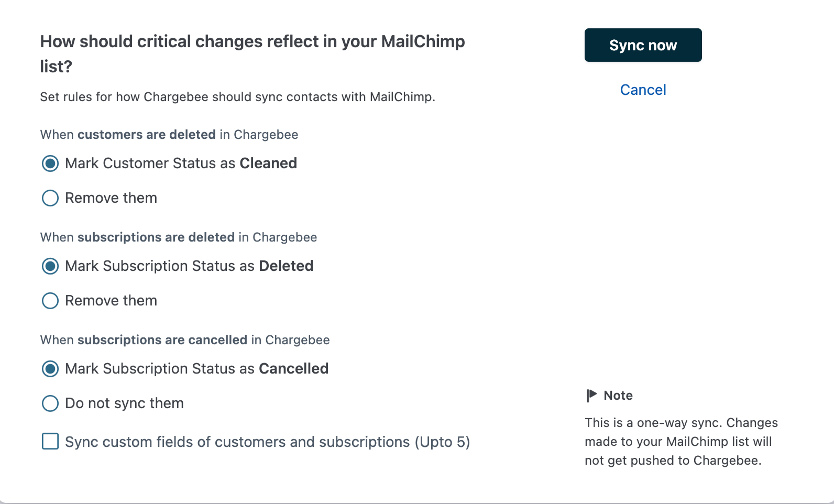Click the Note heading label
This screenshot has height=504, width=834.
pos(618,396)
